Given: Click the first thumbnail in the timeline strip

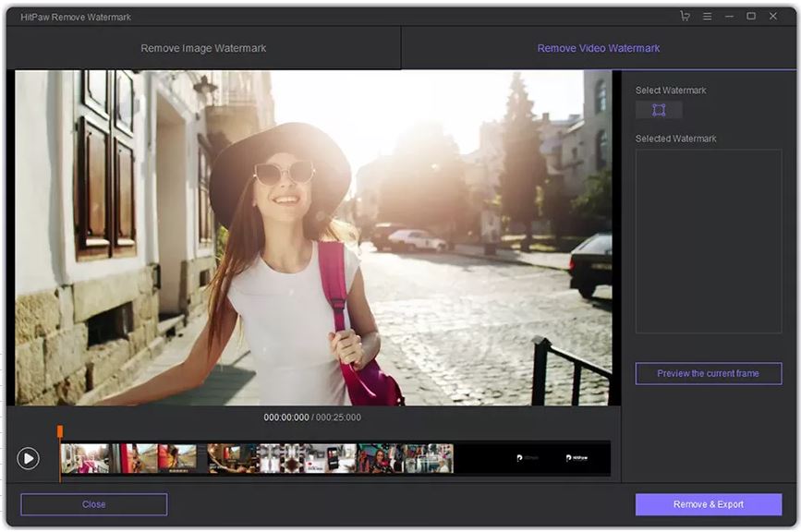Looking at the screenshot, I should [85, 458].
